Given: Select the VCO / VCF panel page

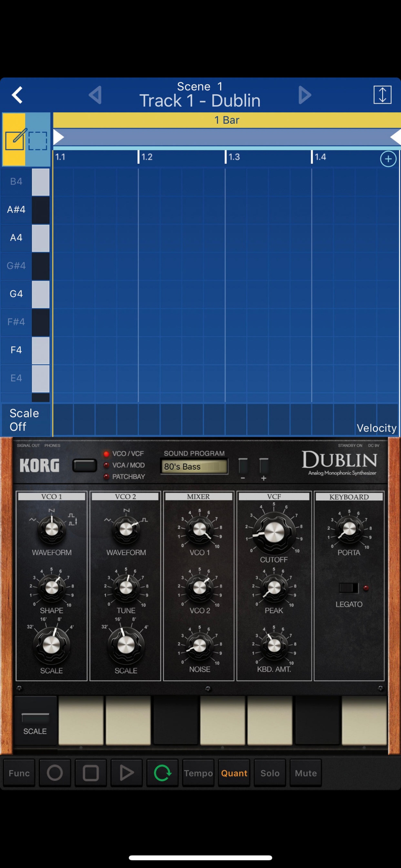Looking at the screenshot, I should tap(124, 454).
